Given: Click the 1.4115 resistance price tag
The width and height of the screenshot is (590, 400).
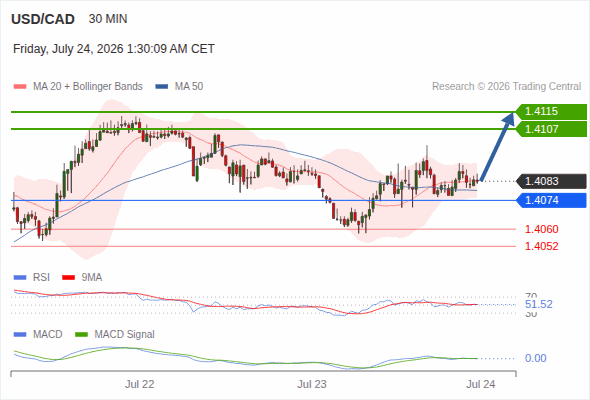Looking at the screenshot, I should pyautogui.click(x=551, y=111).
